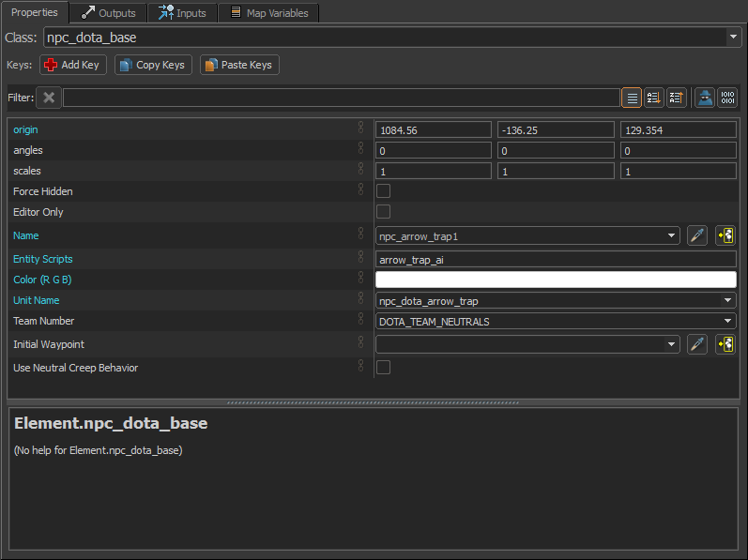Click link icon beside Entity Scripts
748x560 pixels.
pos(360,256)
